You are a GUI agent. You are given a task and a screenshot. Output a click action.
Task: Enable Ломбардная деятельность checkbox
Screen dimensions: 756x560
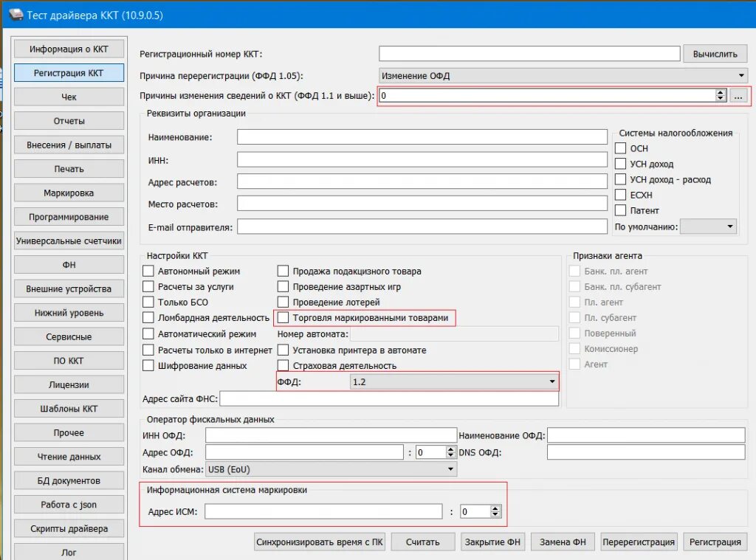coord(148,317)
